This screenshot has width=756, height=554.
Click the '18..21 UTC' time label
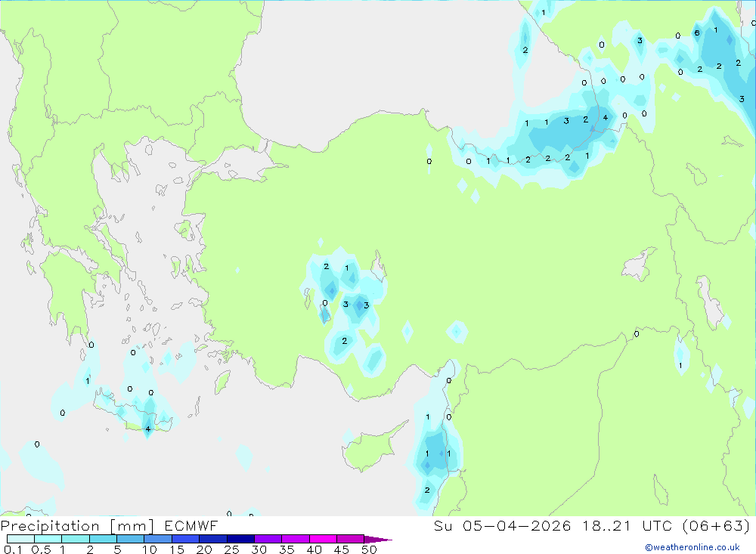[x=627, y=526]
